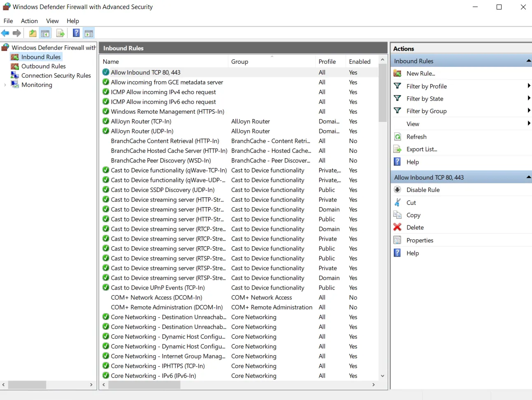The height and width of the screenshot is (400, 532).
Task: Open the View menu
Action: pos(52,21)
